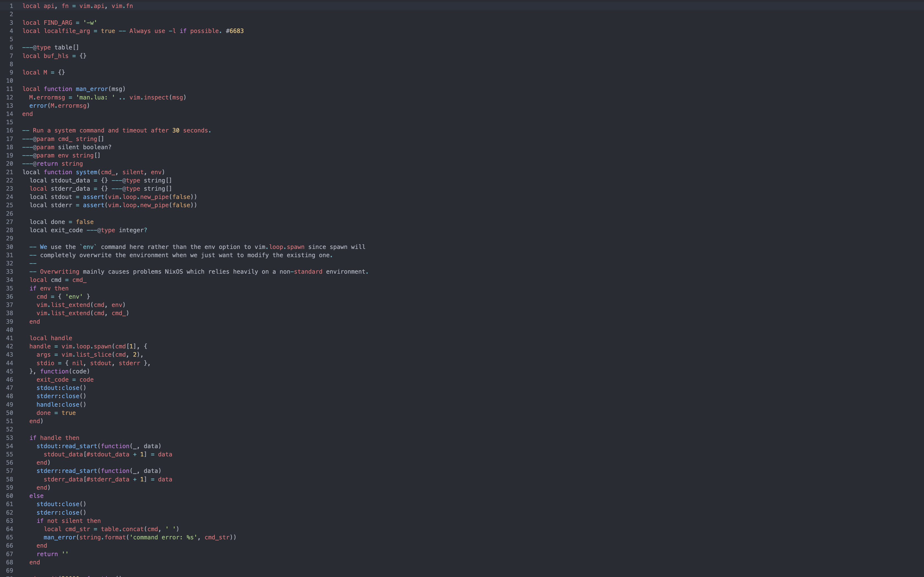Click line number 1 in the gutter

[x=11, y=6]
